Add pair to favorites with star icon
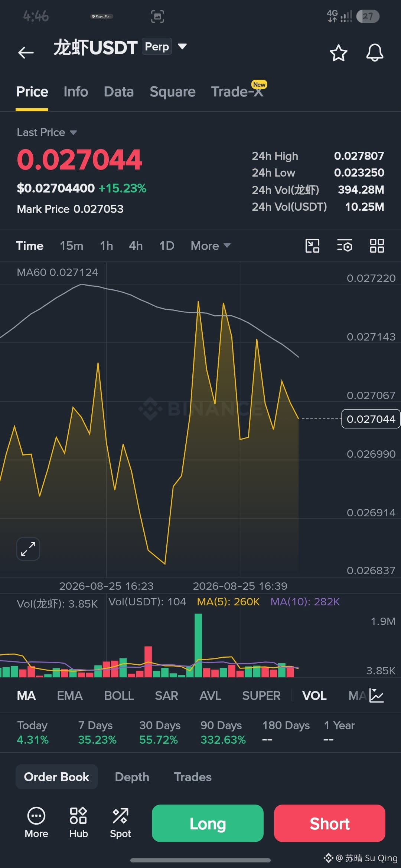This screenshot has width=401, height=868. [x=338, y=53]
